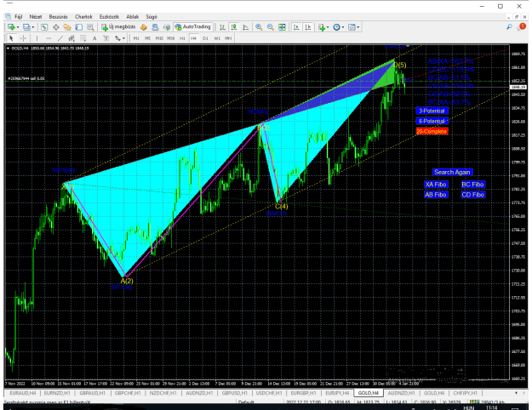Viewport: 532px width, 410px height.
Task: Zoom out of the chart
Action: click(271, 27)
